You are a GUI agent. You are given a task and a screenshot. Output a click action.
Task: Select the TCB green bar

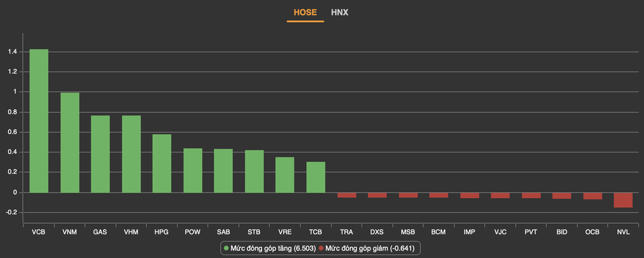(316, 177)
